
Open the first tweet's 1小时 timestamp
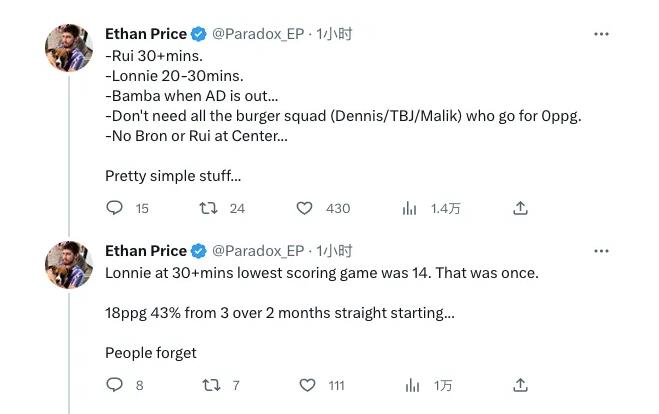pos(334,34)
